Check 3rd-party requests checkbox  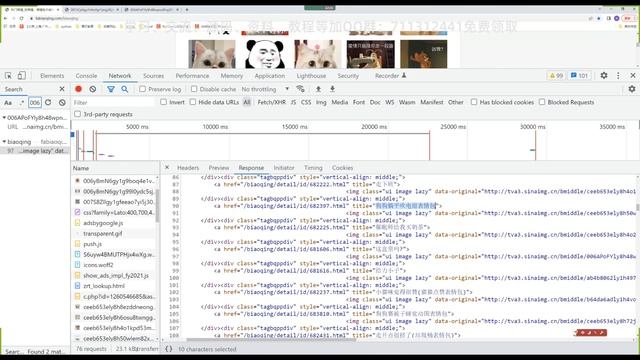pyautogui.click(x=78, y=114)
